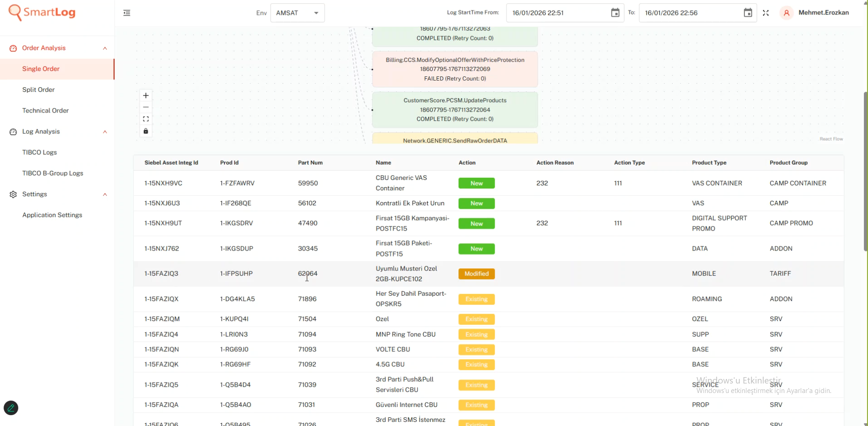868x426 pixels.
Task: Click the Settings gear icon
Action: [13, 194]
